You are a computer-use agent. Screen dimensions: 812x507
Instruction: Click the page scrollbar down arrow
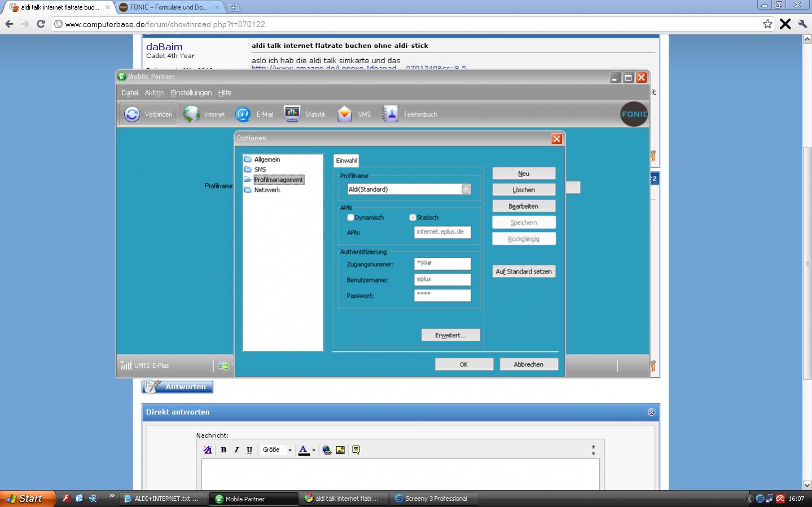tap(807, 485)
